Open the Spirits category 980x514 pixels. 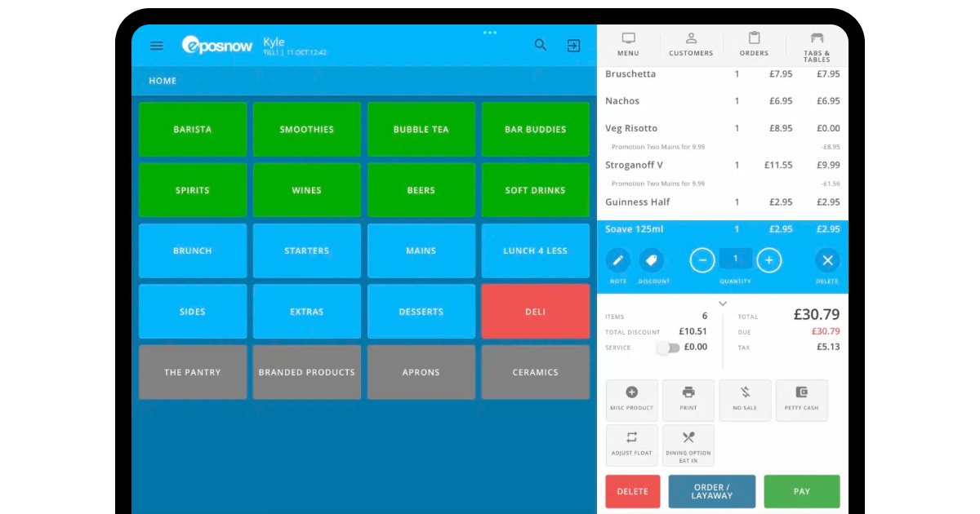193,190
